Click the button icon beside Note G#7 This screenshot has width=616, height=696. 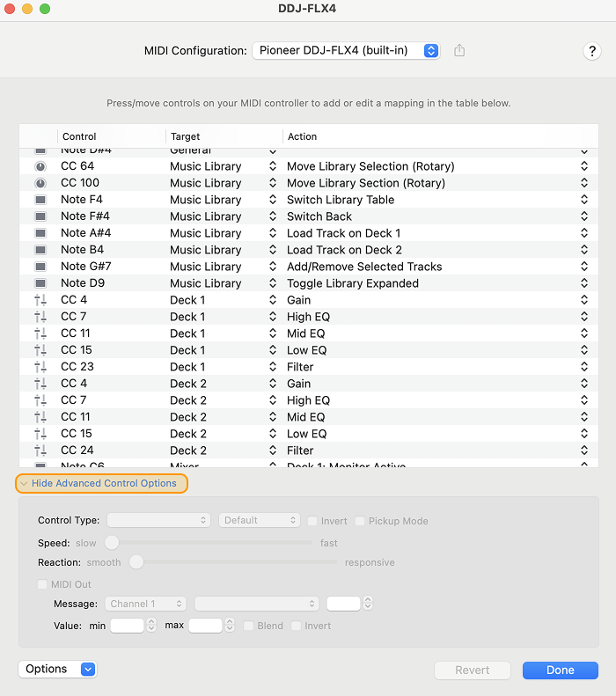point(40,267)
